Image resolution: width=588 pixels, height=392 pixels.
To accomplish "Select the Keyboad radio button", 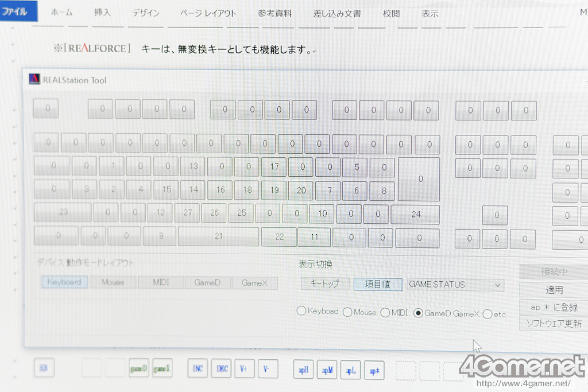I will coord(301,311).
